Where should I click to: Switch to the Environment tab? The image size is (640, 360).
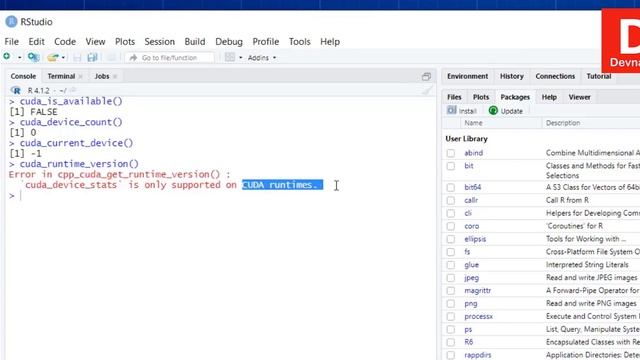point(467,76)
